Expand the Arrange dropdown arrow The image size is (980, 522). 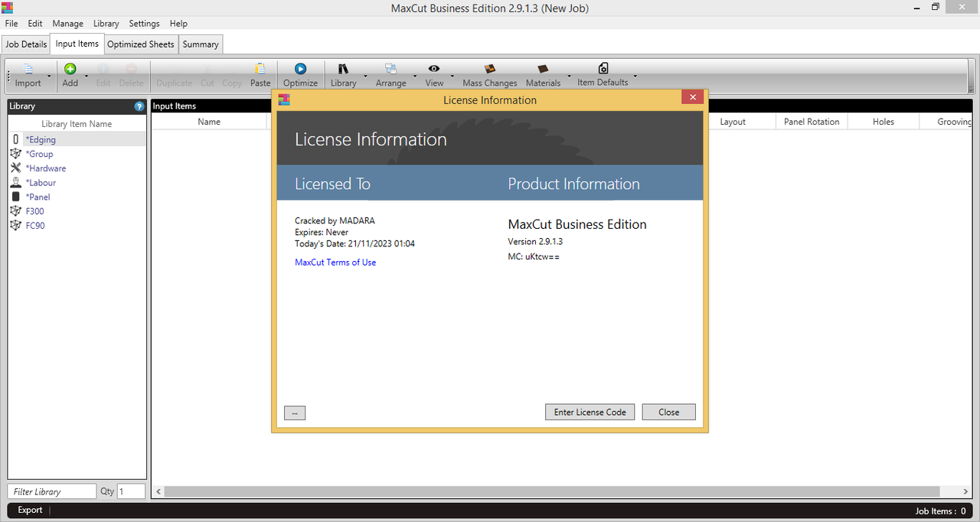coord(415,77)
